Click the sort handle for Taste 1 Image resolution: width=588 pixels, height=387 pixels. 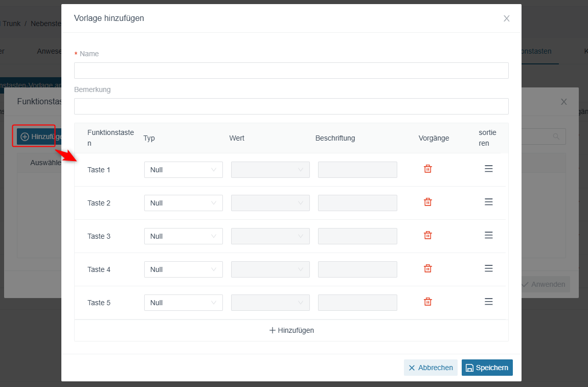488,169
